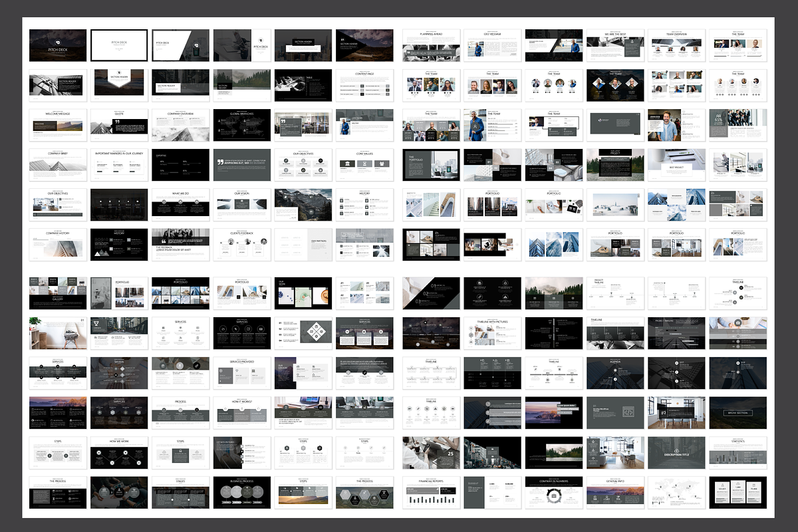Viewport: 798px width, 532px height.
Task: Select the slide showing large number 25
Action: 431,453
